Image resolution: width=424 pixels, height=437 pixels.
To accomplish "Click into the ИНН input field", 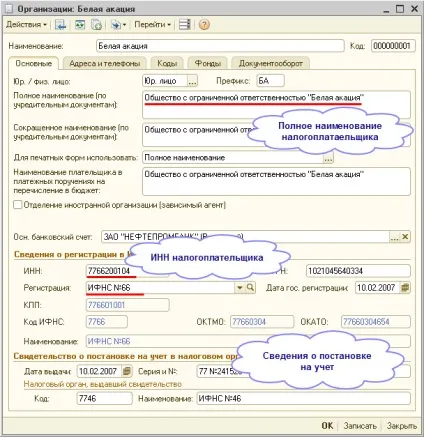I will [x=127, y=271].
